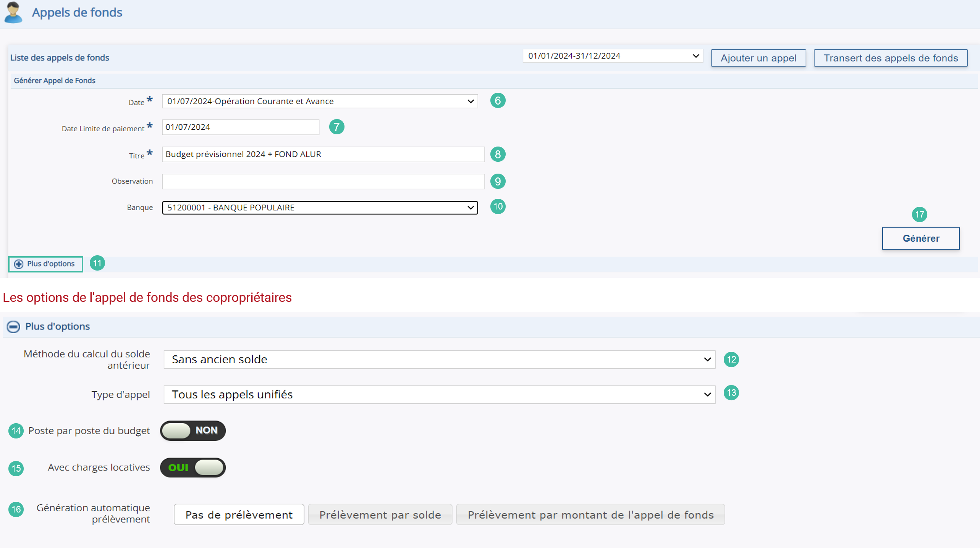Click Transert des appels de fonds button
This screenshot has height=548, width=980.
(x=891, y=58)
